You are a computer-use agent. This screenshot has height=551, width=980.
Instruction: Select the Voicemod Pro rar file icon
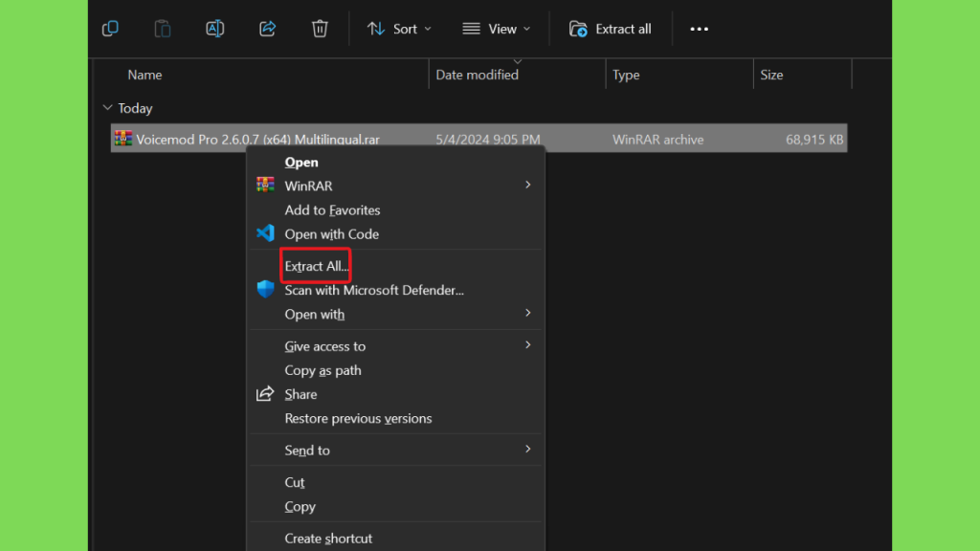coord(123,139)
